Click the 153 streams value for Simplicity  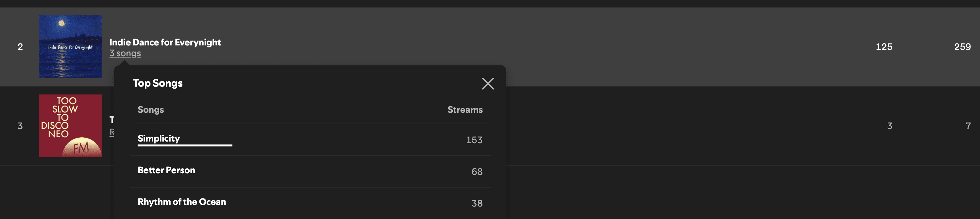[474, 140]
